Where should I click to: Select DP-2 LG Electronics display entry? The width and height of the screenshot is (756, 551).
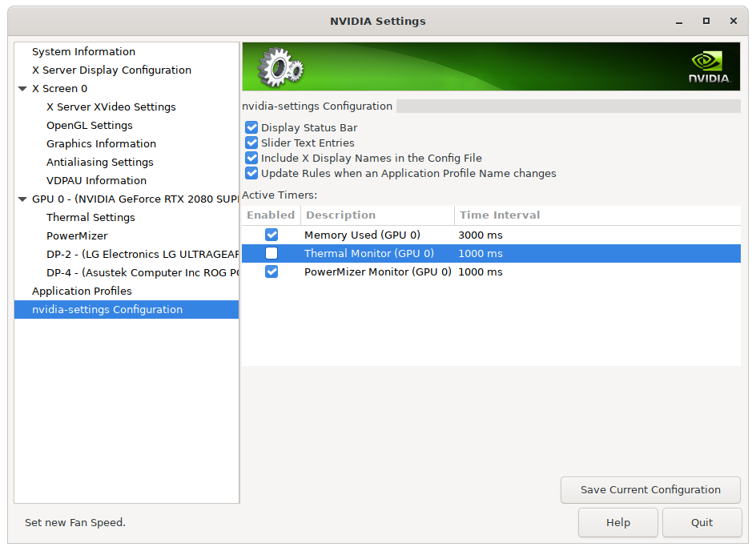(143, 254)
